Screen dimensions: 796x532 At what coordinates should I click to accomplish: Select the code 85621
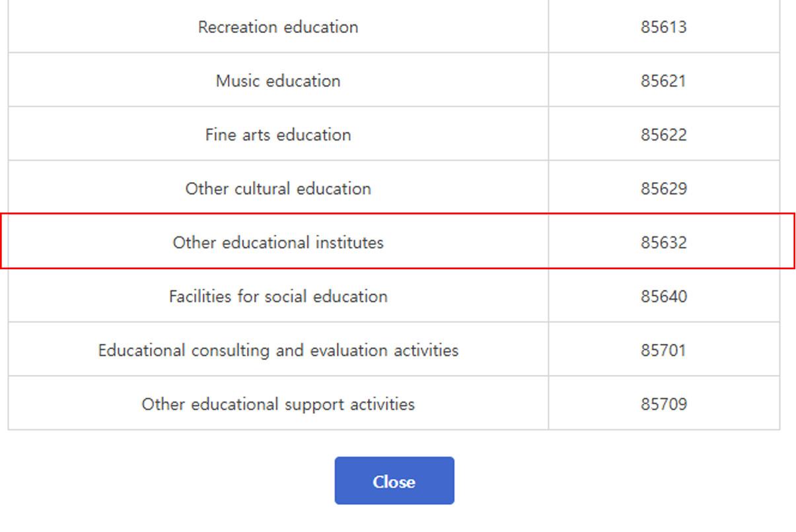pos(663,81)
